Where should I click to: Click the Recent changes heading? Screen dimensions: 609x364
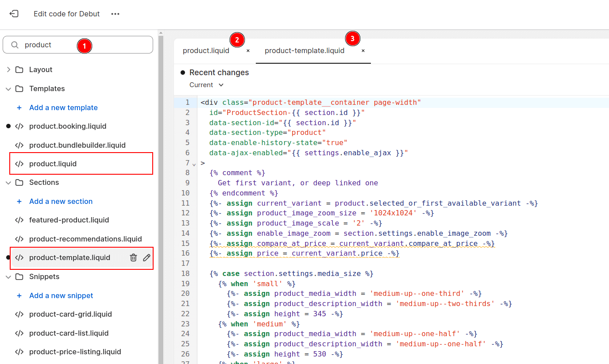pos(219,73)
